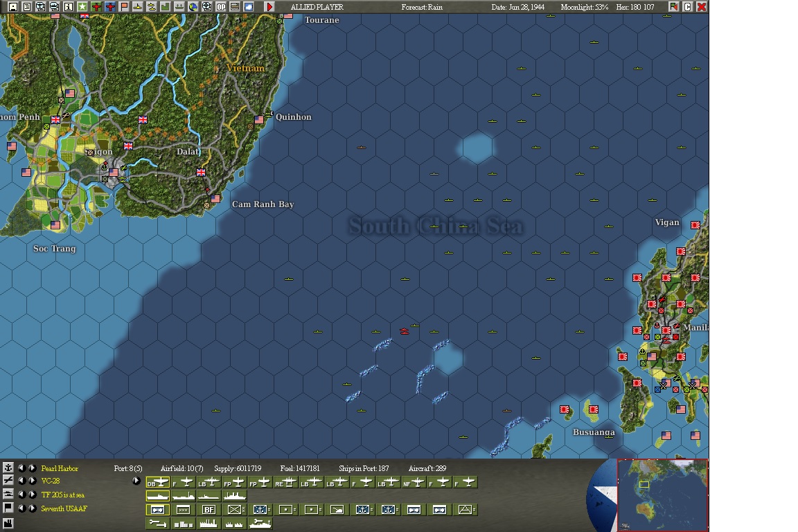Click the 'Date: Jun 28, 1944' text
This screenshot has width=798, height=532.
pos(517,7)
